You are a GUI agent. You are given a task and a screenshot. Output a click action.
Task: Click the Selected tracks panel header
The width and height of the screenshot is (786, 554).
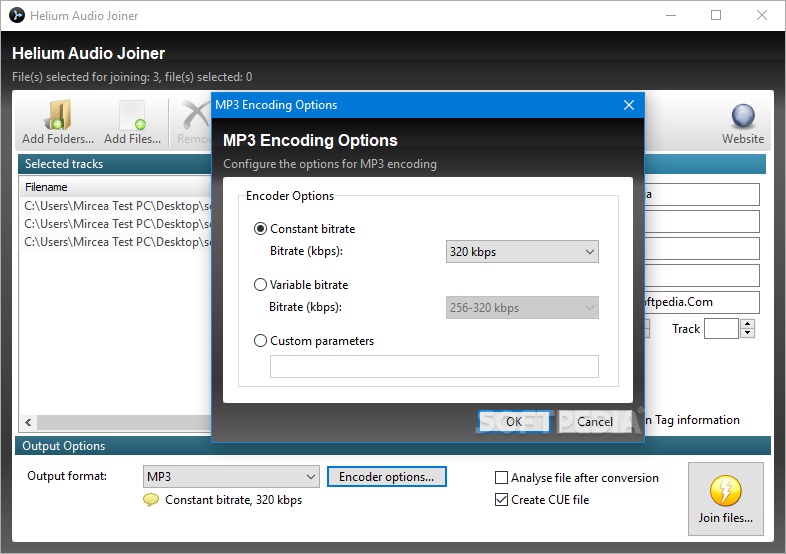pos(115,164)
